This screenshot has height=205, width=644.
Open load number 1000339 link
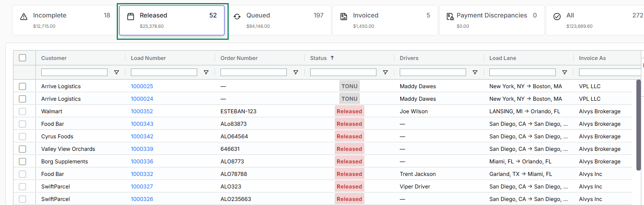(x=142, y=149)
